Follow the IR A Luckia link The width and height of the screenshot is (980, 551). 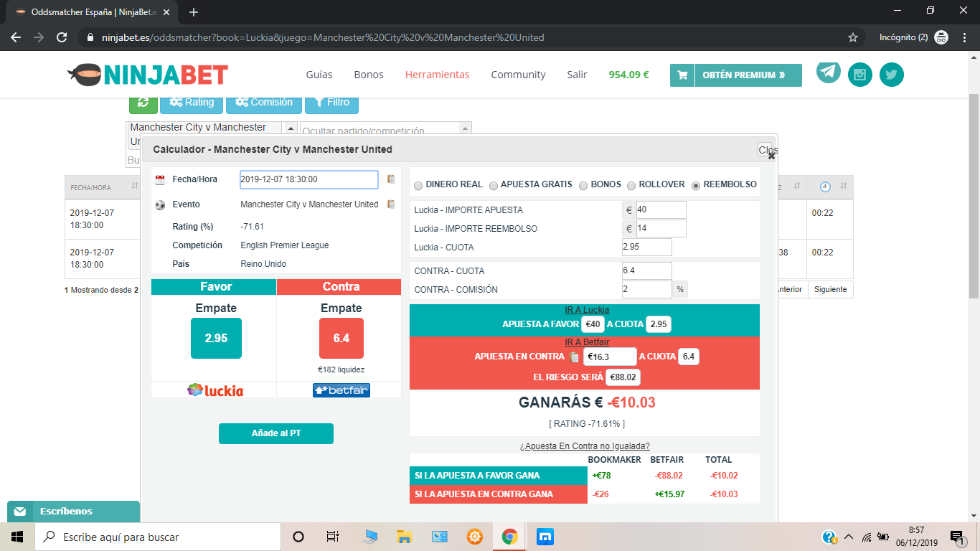coord(587,310)
